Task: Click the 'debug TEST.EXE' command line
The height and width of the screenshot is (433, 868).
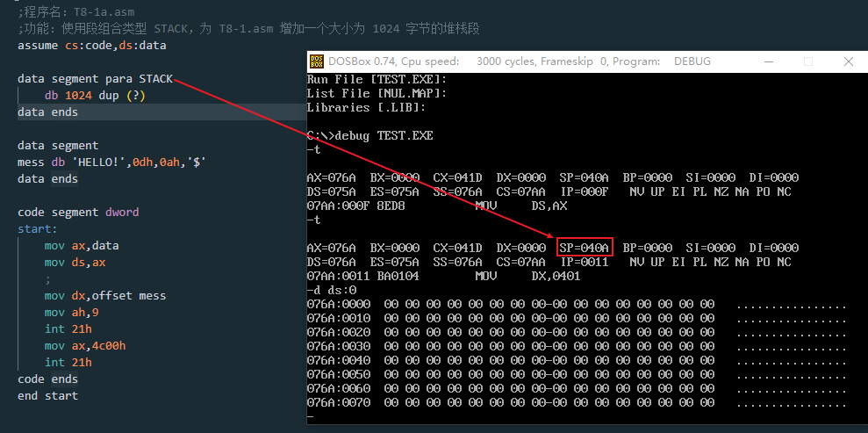Action: click(x=384, y=135)
